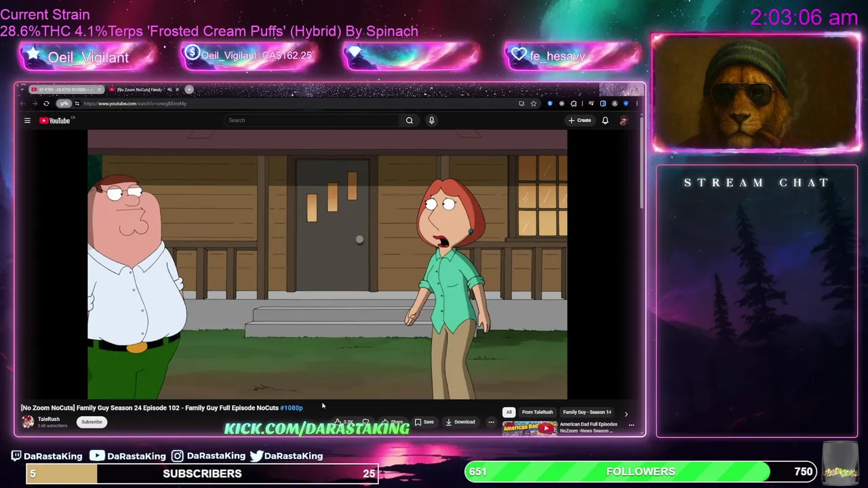Open the browser extensions puzzle icon
The height and width of the screenshot is (488, 868).
coord(574,104)
